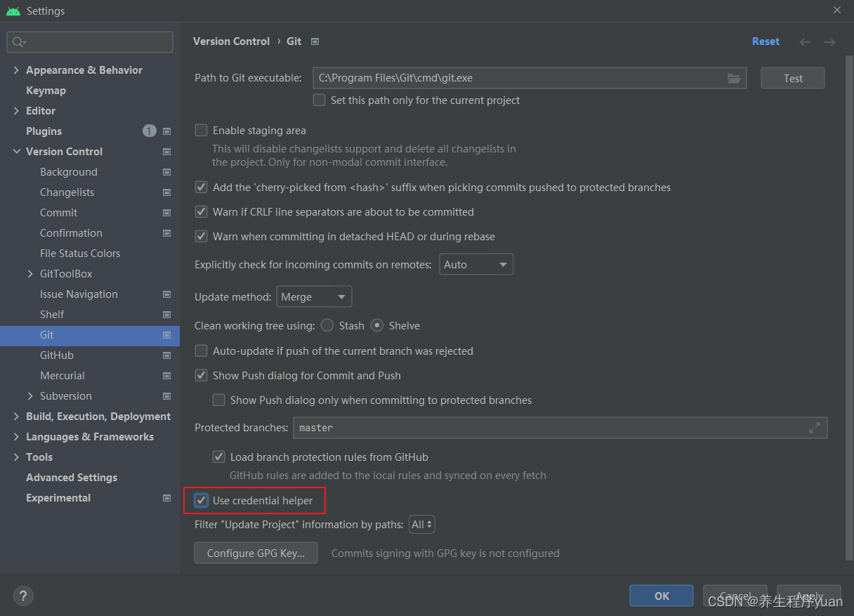
Task: Open the Plugins settings page
Action: click(x=44, y=131)
